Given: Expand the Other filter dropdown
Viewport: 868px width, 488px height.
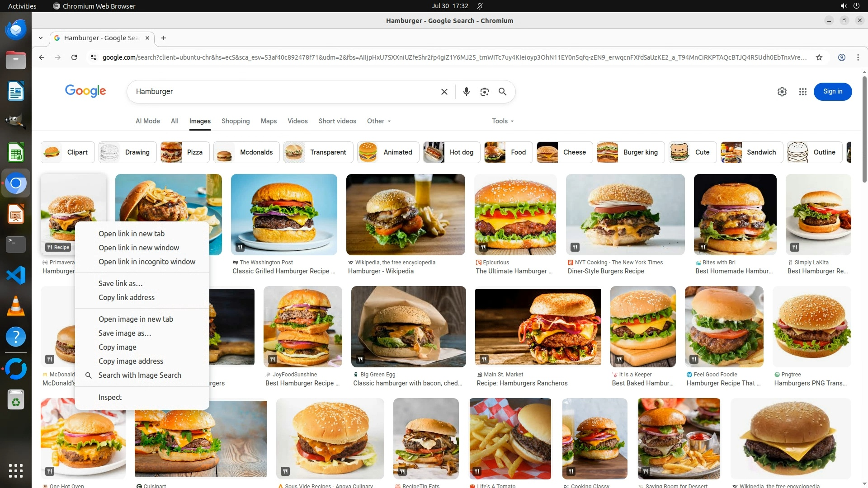Looking at the screenshot, I should coord(379,121).
